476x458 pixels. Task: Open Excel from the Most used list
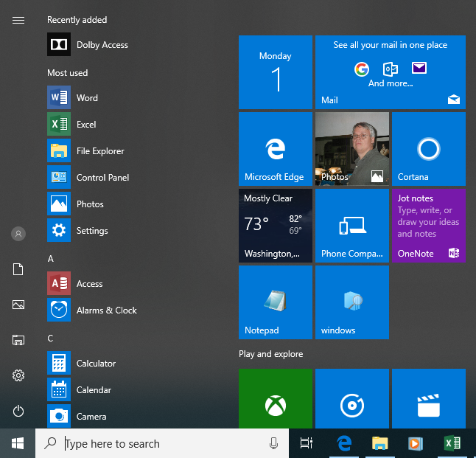pyautogui.click(x=72, y=124)
